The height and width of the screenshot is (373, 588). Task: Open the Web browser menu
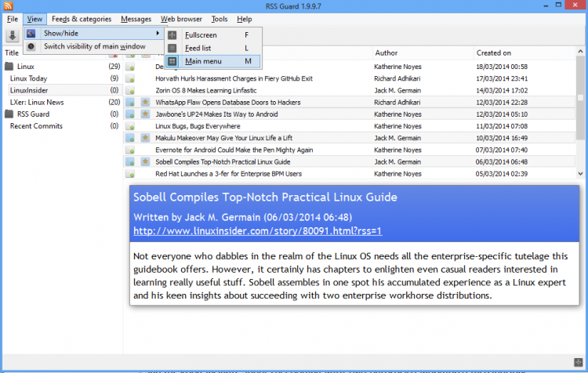click(181, 19)
